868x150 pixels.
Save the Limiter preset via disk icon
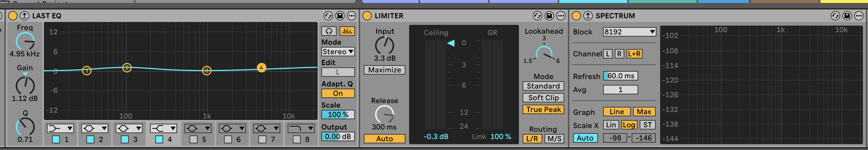click(x=549, y=16)
